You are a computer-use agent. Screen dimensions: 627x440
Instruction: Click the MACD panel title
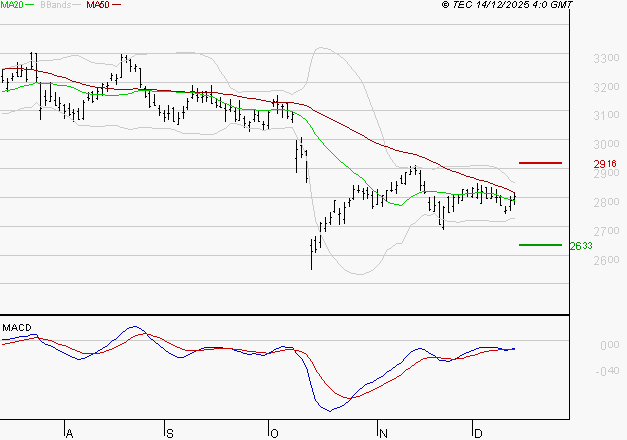point(17,328)
